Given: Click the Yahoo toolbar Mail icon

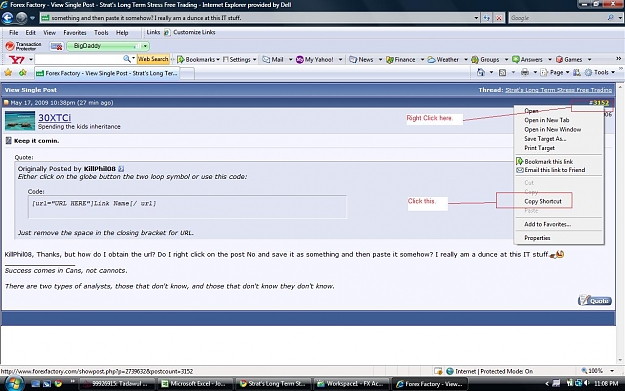Looking at the screenshot, I should click(x=273, y=59).
